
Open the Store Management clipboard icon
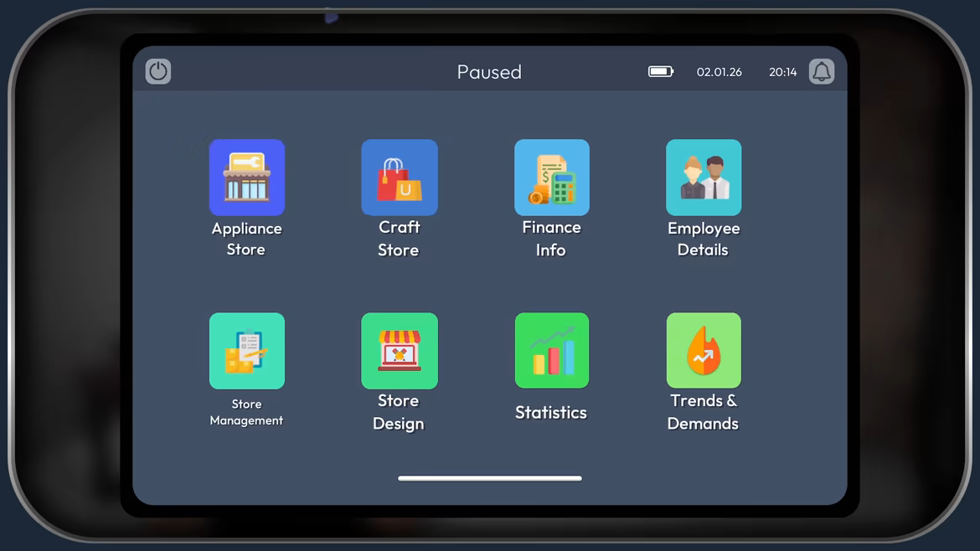tap(247, 351)
